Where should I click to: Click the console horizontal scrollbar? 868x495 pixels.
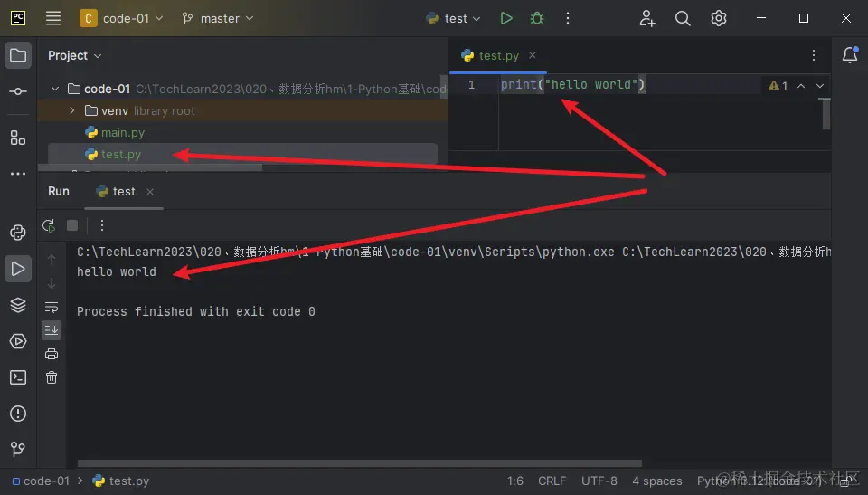(x=359, y=462)
